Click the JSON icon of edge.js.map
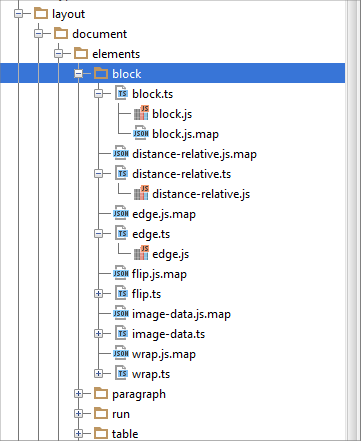361x441 pixels. click(x=121, y=213)
